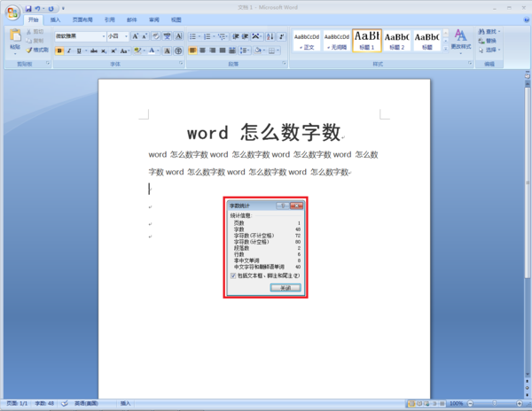This screenshot has width=532, height=411.
Task: Toggle Underline formatting
Action: [79, 50]
